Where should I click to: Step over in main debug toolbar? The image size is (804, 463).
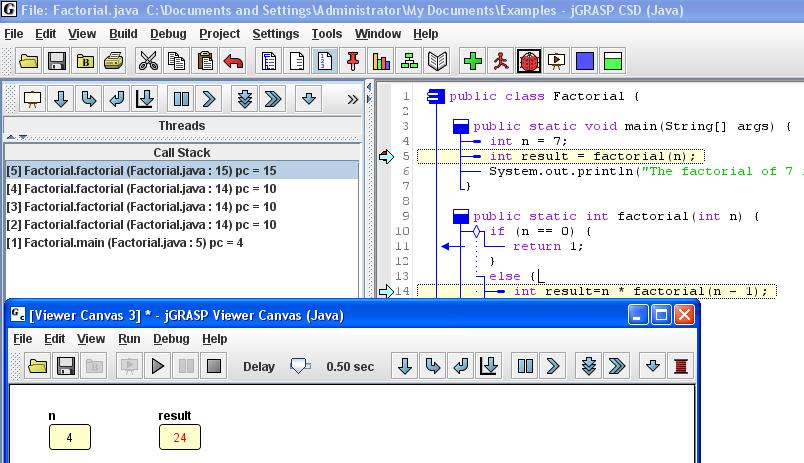point(61,98)
